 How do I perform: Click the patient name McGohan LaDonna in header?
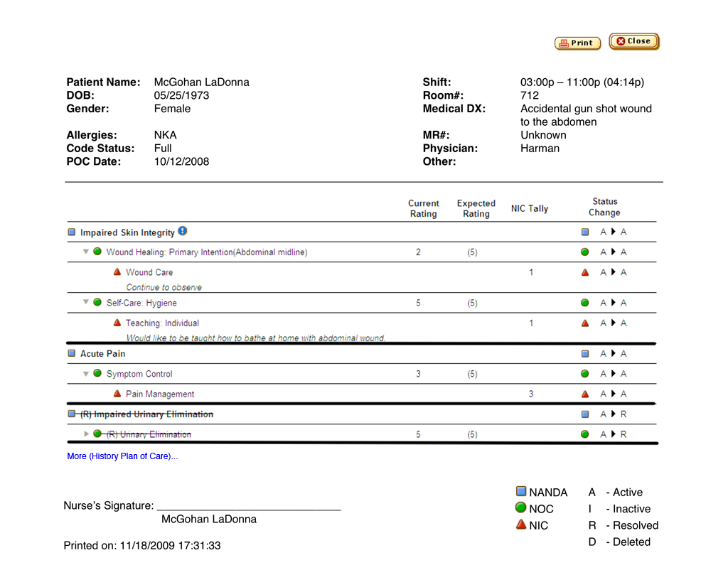click(x=201, y=82)
